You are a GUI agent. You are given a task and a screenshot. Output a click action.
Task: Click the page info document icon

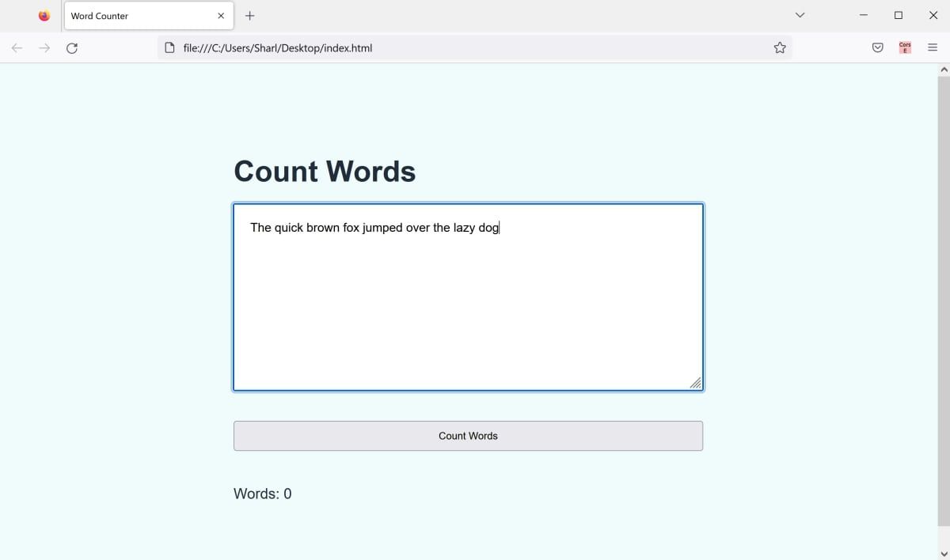[169, 47]
